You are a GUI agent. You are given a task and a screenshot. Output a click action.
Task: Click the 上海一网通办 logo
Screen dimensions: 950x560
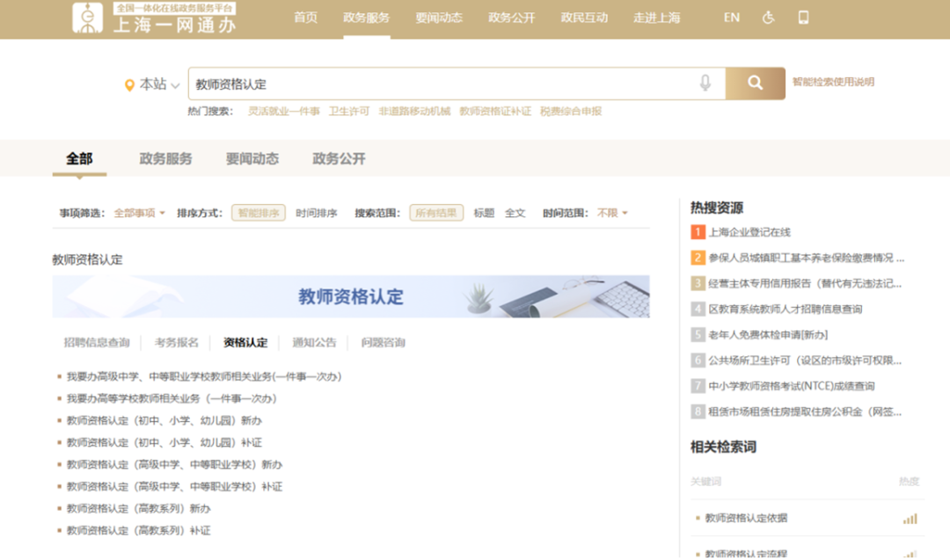pos(155,18)
